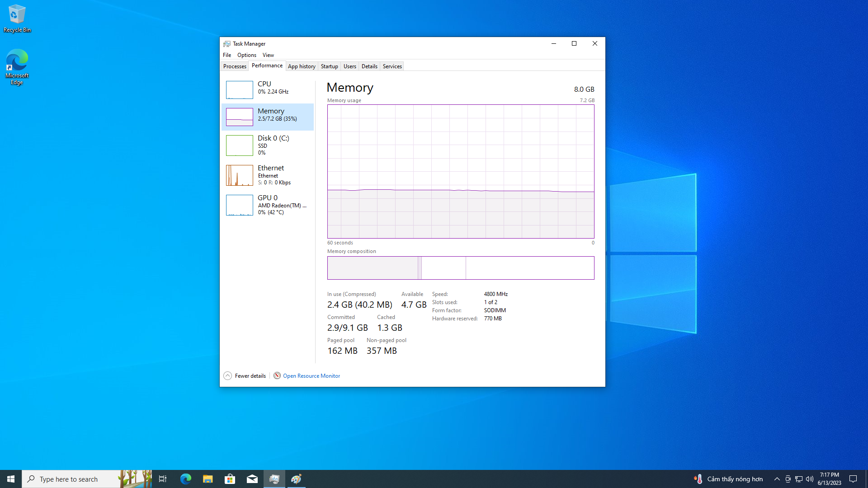Open Resource Monitor link
Image resolution: width=868 pixels, height=488 pixels.
(311, 375)
